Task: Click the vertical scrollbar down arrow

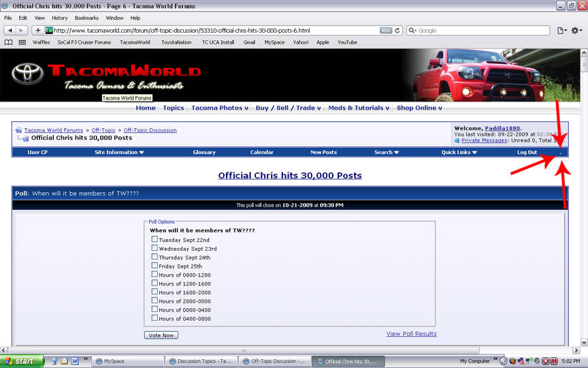Action: [584, 342]
